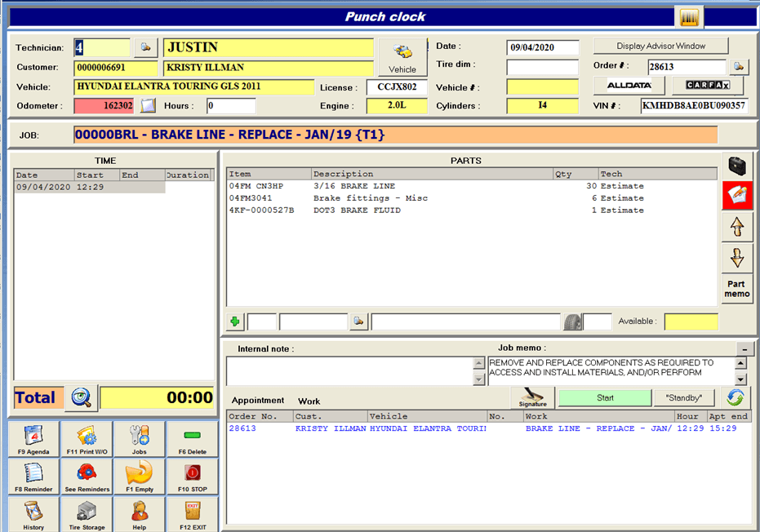Move selected part up with arrow icon

(x=737, y=227)
